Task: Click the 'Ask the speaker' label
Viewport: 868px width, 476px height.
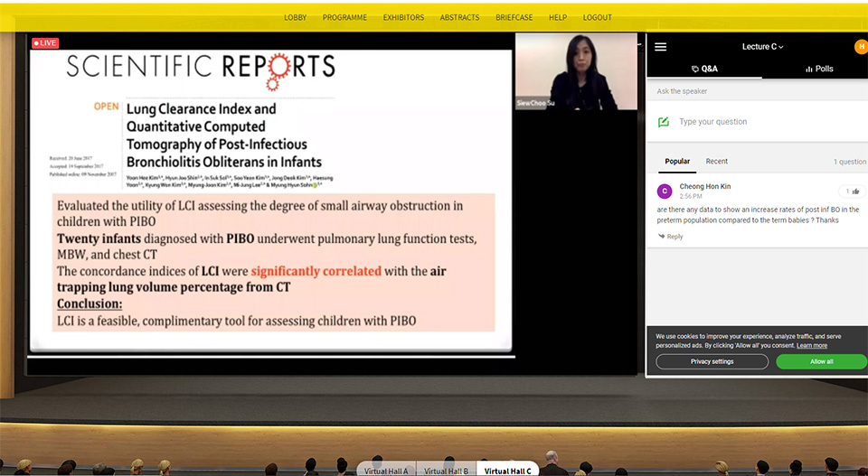Action: click(682, 91)
